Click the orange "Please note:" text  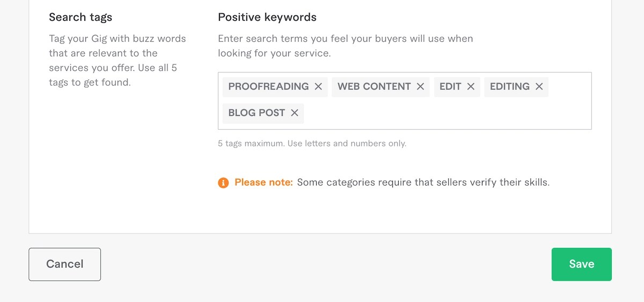(x=264, y=182)
